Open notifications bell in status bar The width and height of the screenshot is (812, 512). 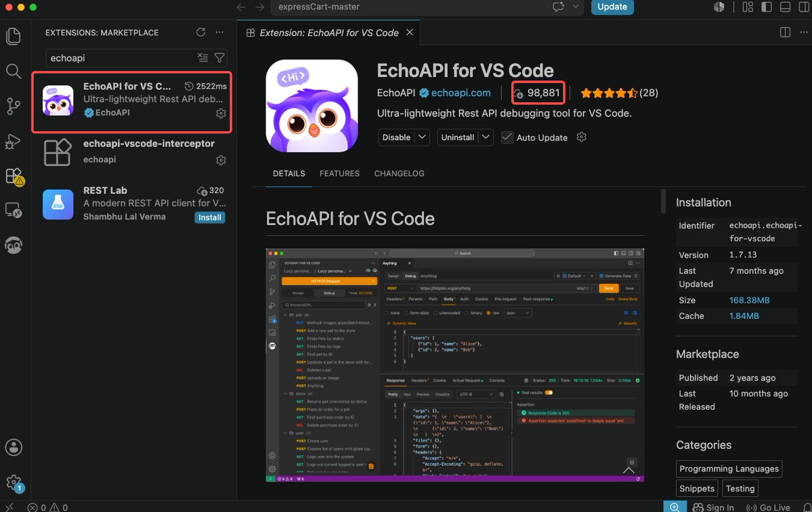pos(807,507)
